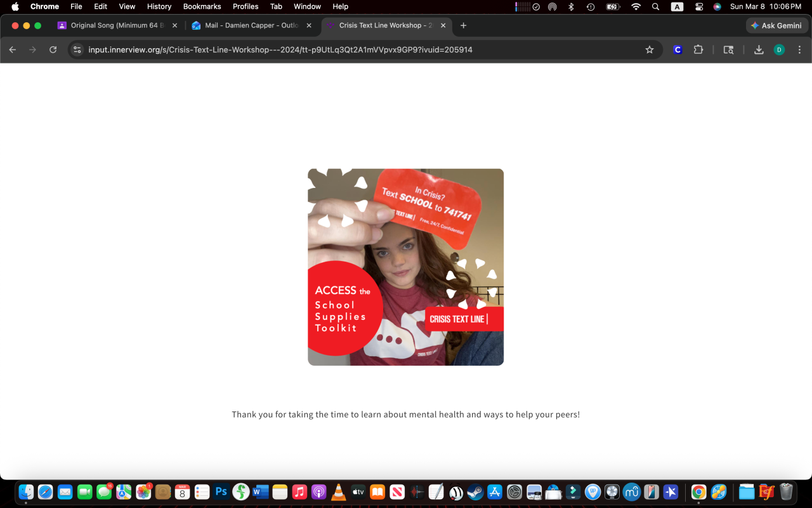Screen dimensions: 812x508
Task: Reload the current page
Action: (x=53, y=50)
